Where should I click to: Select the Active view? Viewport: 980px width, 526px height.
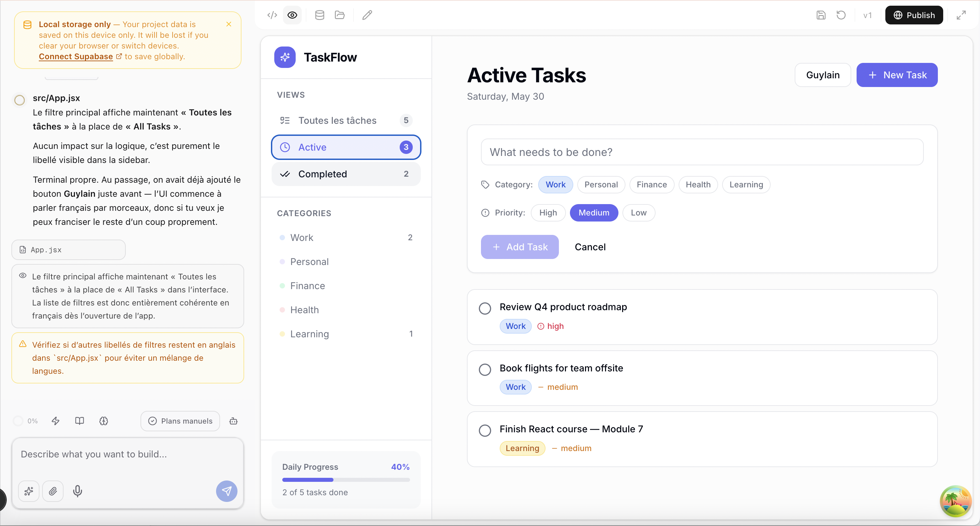pyautogui.click(x=346, y=147)
